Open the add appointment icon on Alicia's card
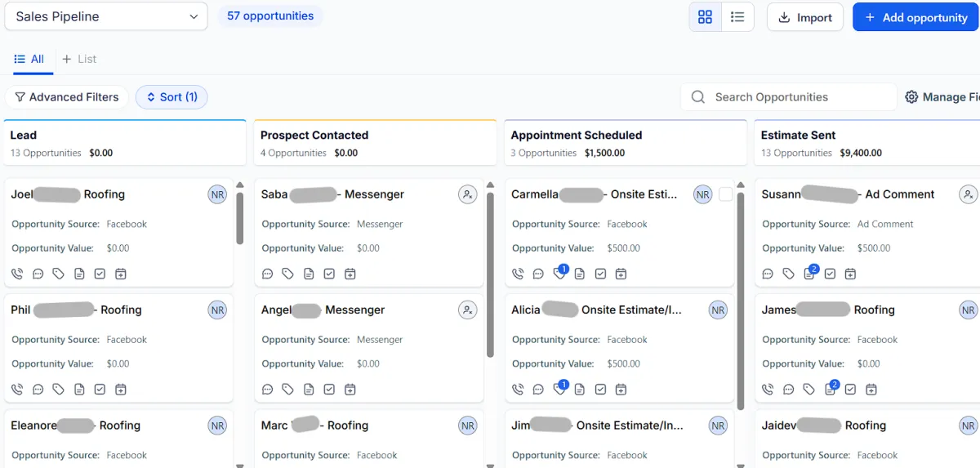 [621, 390]
